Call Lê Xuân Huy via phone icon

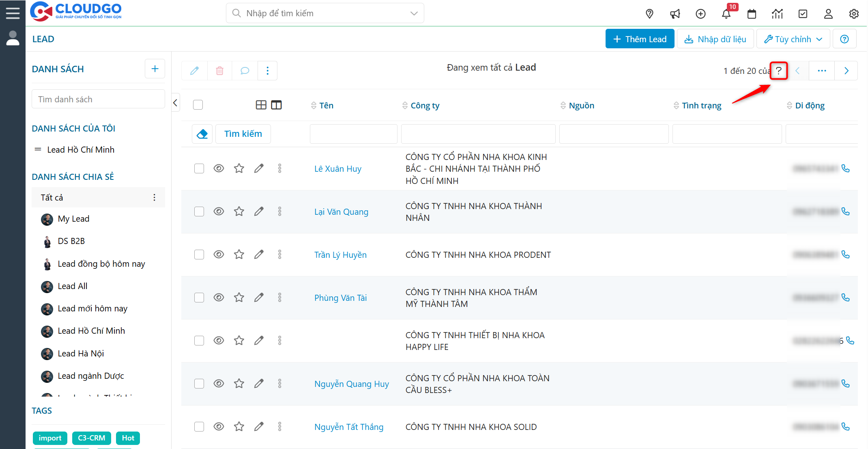[x=846, y=168]
